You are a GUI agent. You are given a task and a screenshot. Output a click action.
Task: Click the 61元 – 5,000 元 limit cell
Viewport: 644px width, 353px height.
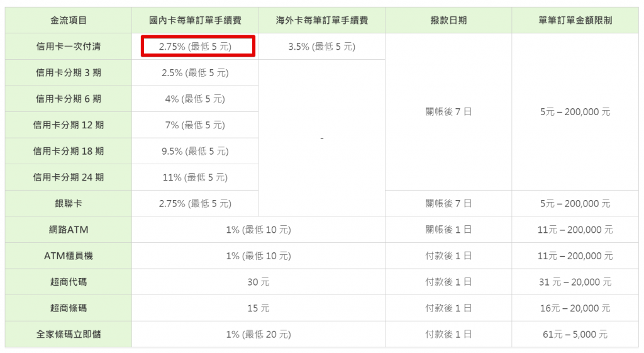pyautogui.click(x=575, y=334)
